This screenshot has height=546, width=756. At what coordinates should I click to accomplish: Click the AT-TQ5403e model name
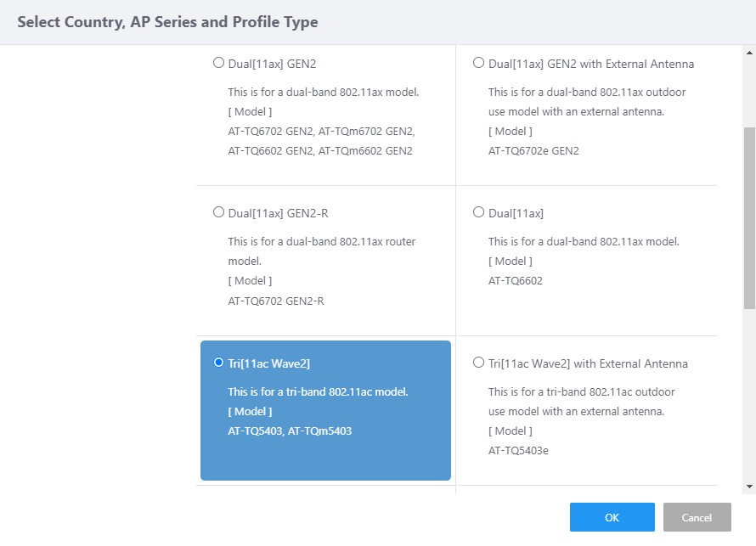[518, 451]
